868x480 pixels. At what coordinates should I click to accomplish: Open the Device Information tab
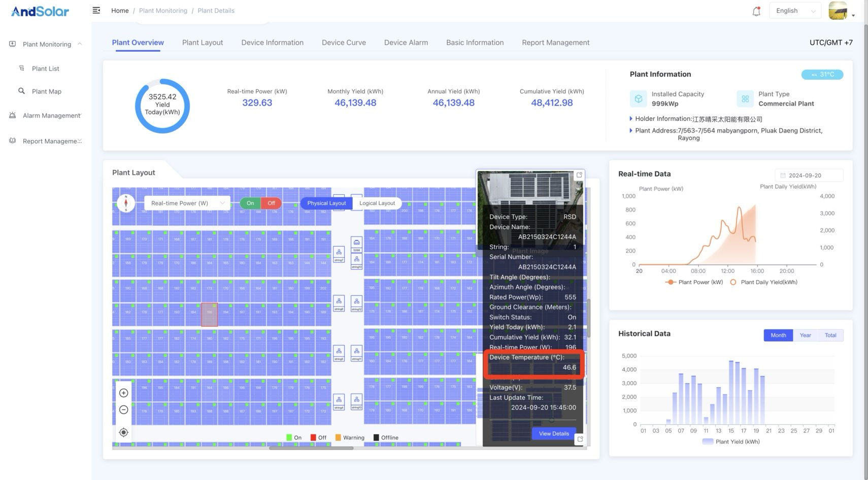click(x=273, y=43)
